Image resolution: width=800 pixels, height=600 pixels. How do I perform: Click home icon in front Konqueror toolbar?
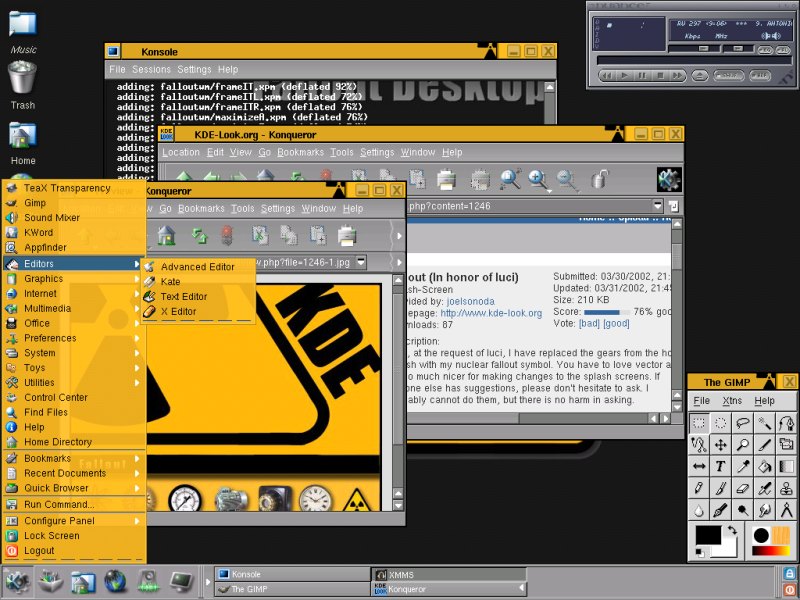point(166,236)
